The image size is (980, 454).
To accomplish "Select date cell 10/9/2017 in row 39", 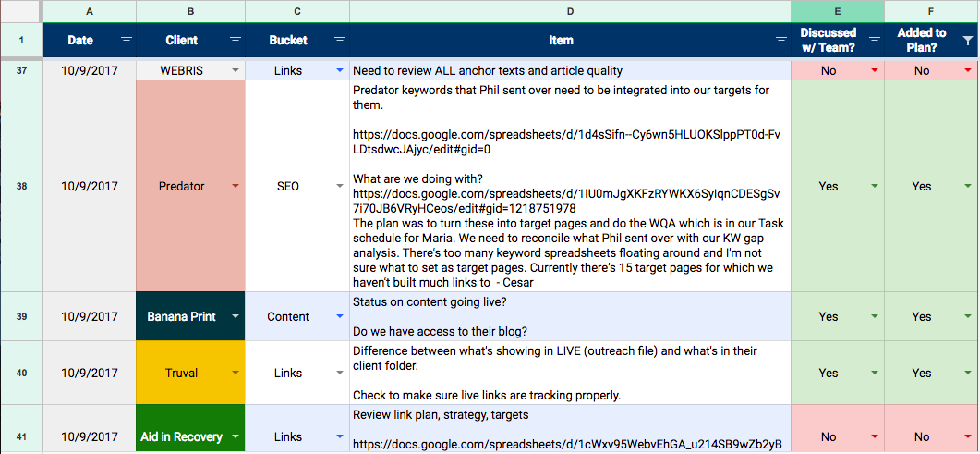I will tap(90, 316).
